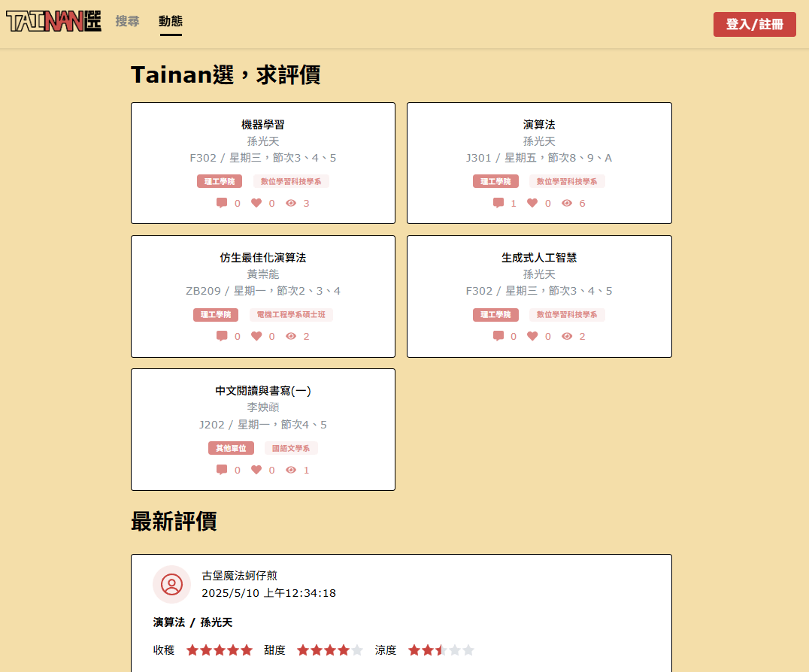Open review course link 演算法 / 孫光天
809x672 pixels.
click(x=193, y=622)
